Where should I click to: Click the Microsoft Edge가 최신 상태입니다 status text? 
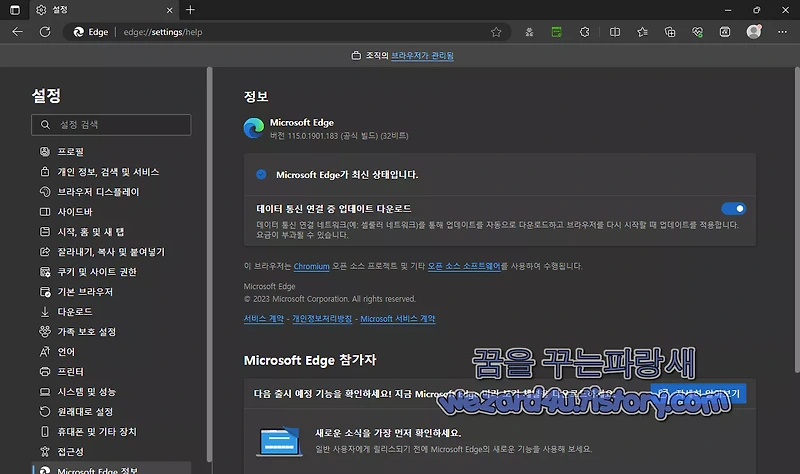click(347, 175)
